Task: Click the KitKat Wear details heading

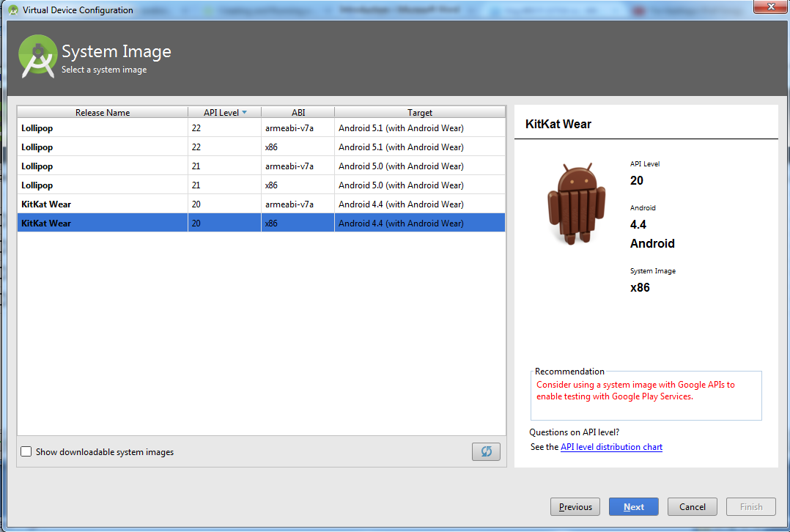Action: coord(558,124)
